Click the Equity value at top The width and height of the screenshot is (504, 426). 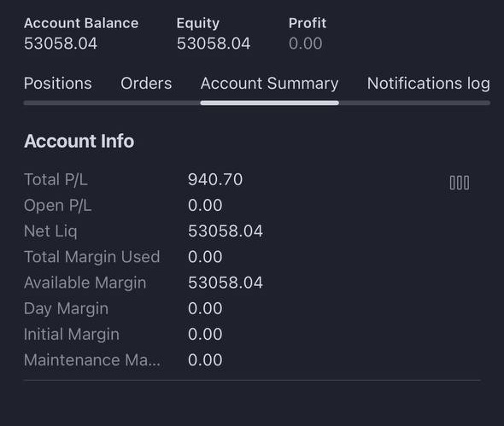point(214,44)
